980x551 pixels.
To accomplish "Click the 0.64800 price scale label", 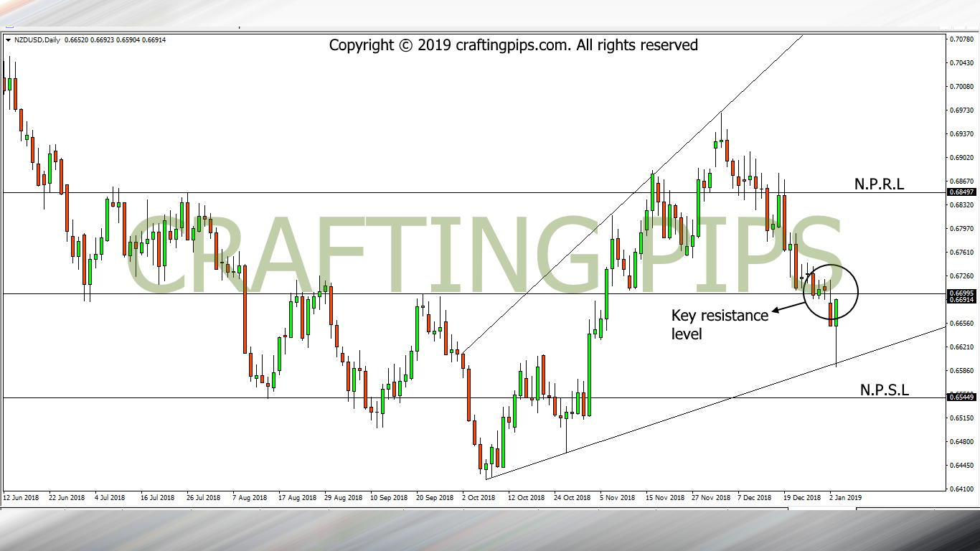I will [x=961, y=442].
